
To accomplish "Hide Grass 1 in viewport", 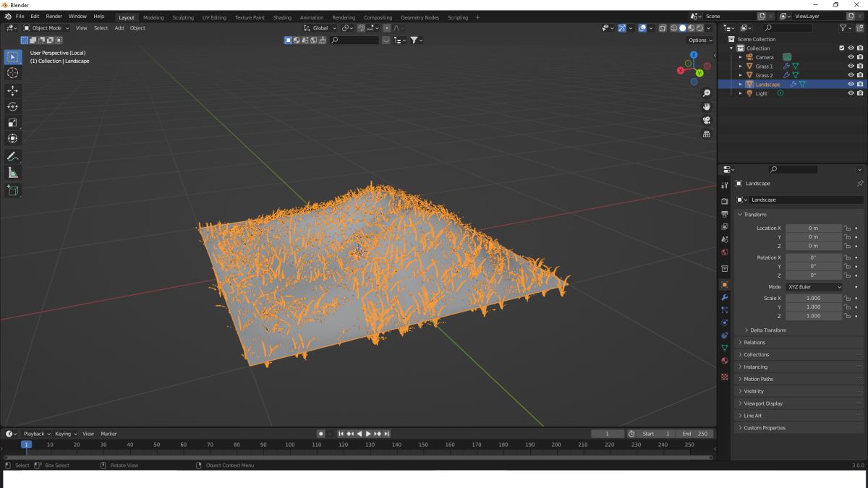I will click(x=851, y=66).
